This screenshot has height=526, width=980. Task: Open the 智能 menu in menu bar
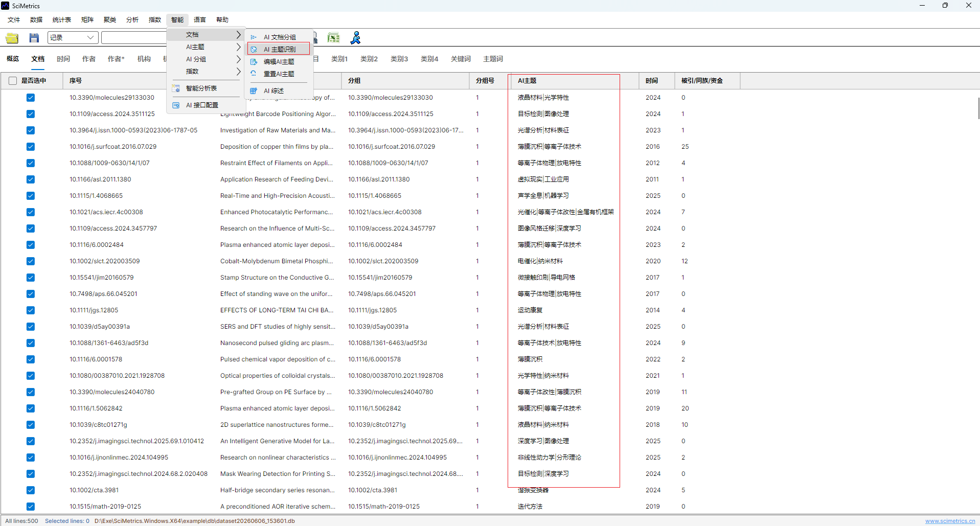click(177, 20)
